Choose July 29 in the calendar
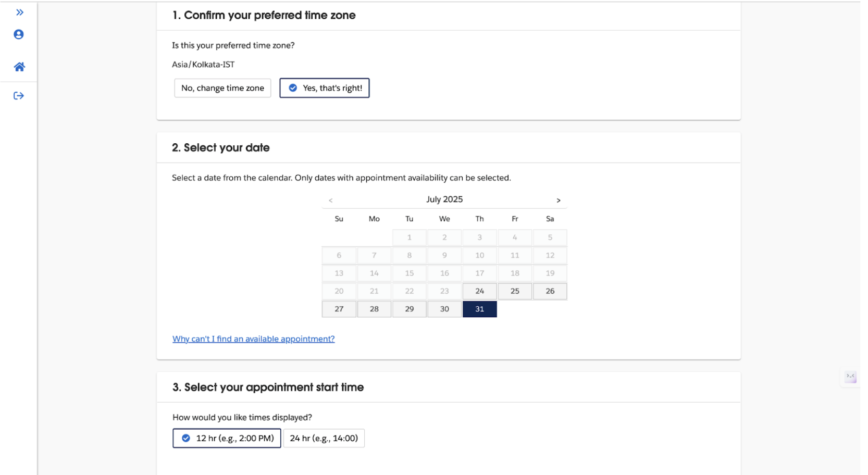Image resolution: width=868 pixels, height=475 pixels. [410, 309]
